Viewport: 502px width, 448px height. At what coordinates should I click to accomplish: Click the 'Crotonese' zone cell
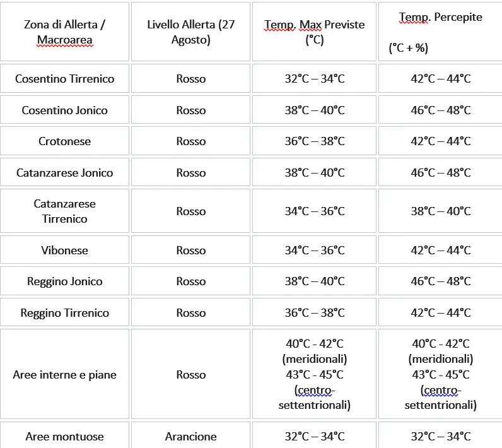click(x=64, y=141)
